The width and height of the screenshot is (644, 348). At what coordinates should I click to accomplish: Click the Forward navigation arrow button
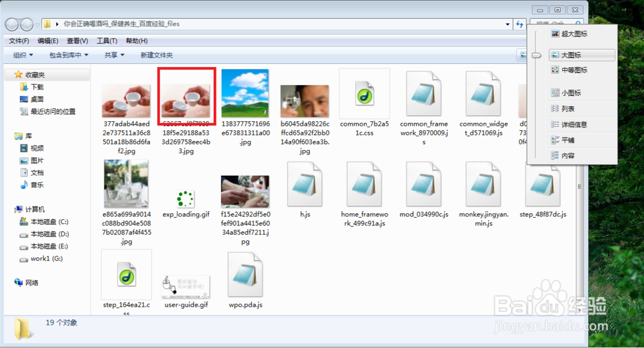[26, 24]
